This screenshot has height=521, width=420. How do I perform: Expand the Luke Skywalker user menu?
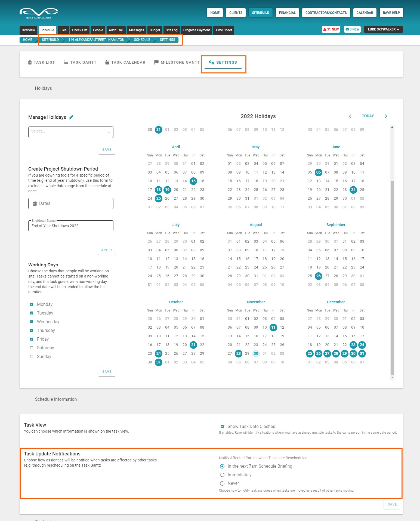pyautogui.click(x=384, y=29)
